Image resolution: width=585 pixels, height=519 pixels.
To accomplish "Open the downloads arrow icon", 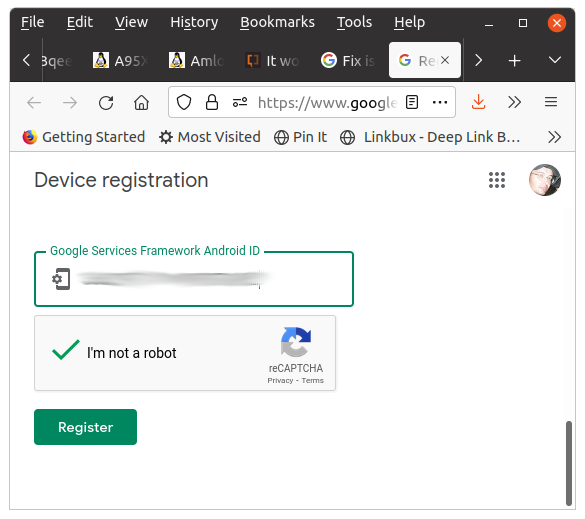I will 478,102.
